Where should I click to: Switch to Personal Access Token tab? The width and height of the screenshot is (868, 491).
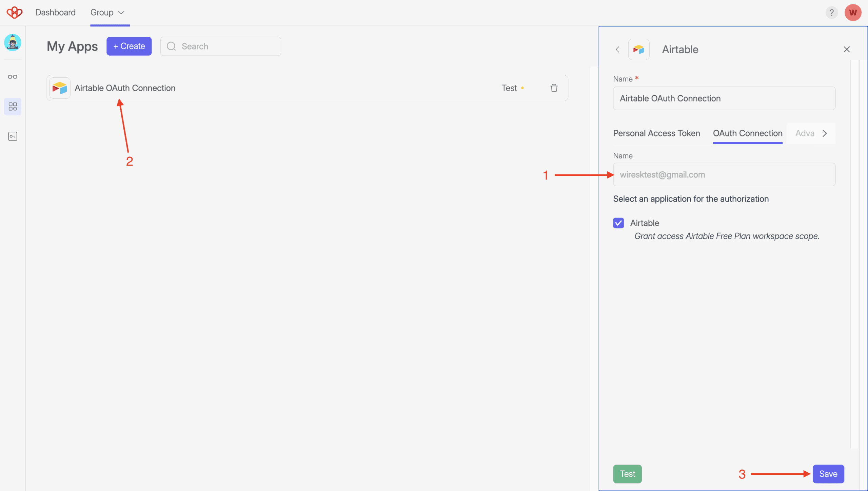[656, 133]
